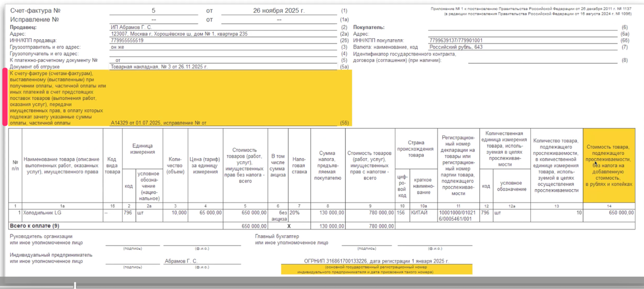Image resolution: width=644 pixels, height=289 pixels.
Task: Click the "Наименование товара" column header
Action: pos(61,165)
